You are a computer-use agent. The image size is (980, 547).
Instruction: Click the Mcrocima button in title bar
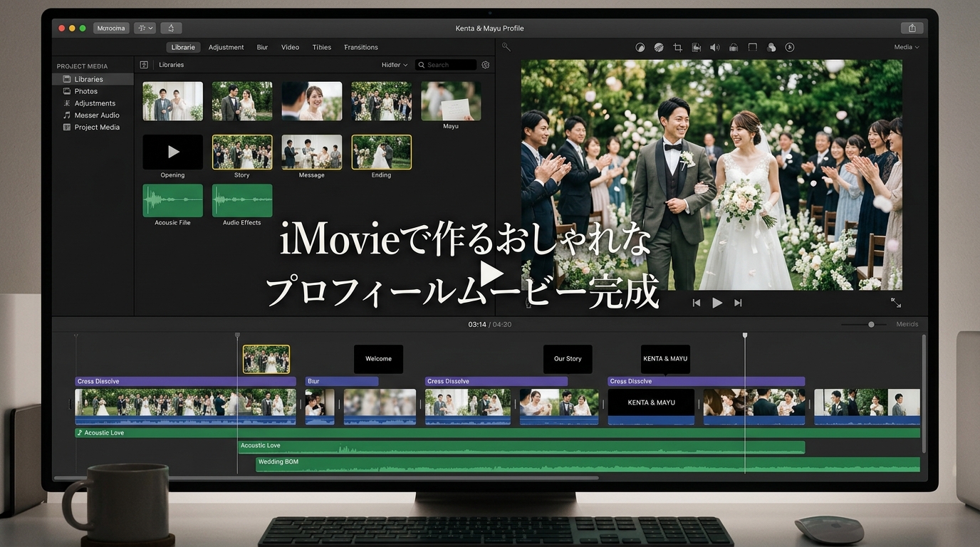(x=111, y=28)
